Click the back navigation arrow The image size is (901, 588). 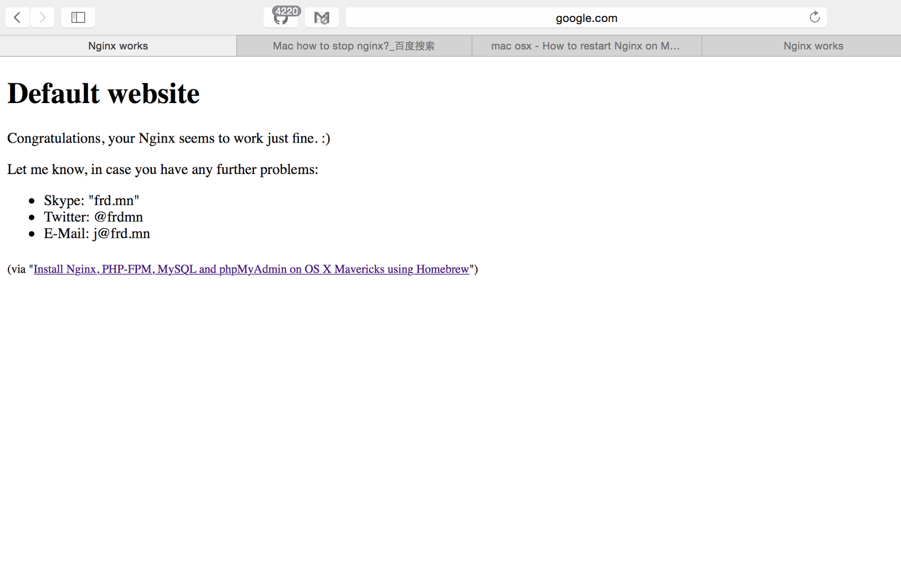(x=17, y=17)
